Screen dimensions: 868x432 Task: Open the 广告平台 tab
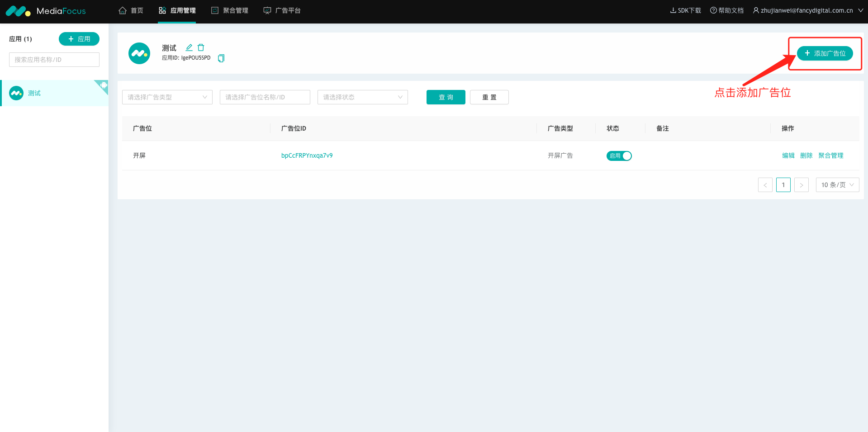tap(282, 10)
